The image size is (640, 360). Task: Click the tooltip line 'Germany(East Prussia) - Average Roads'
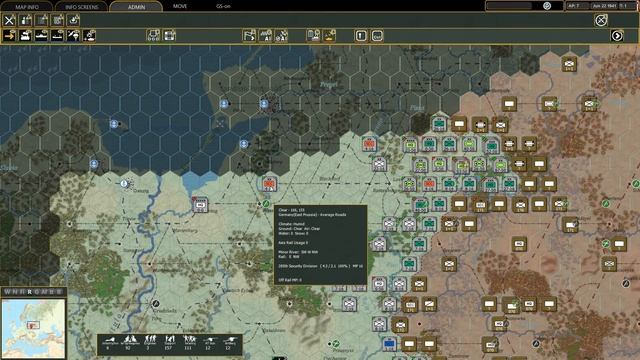point(312,215)
